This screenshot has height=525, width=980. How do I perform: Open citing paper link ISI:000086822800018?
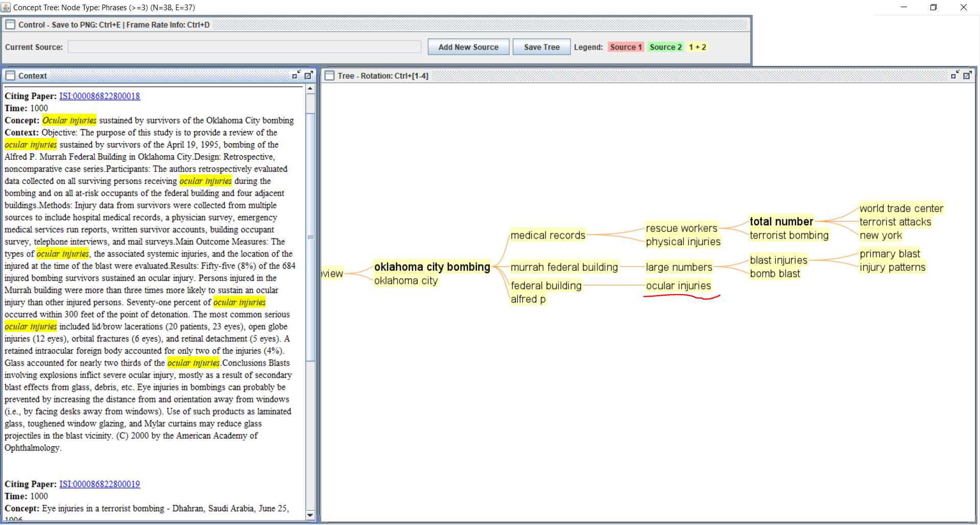(x=100, y=96)
